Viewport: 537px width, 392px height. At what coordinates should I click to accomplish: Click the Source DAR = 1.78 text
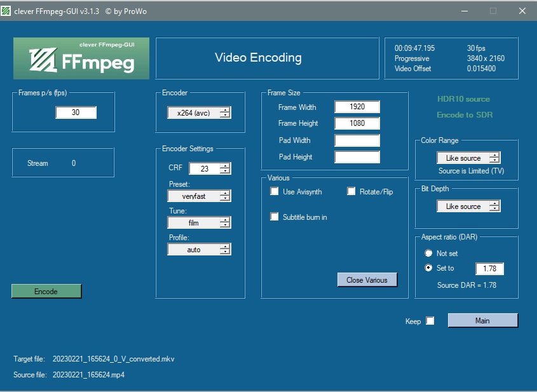click(466, 285)
